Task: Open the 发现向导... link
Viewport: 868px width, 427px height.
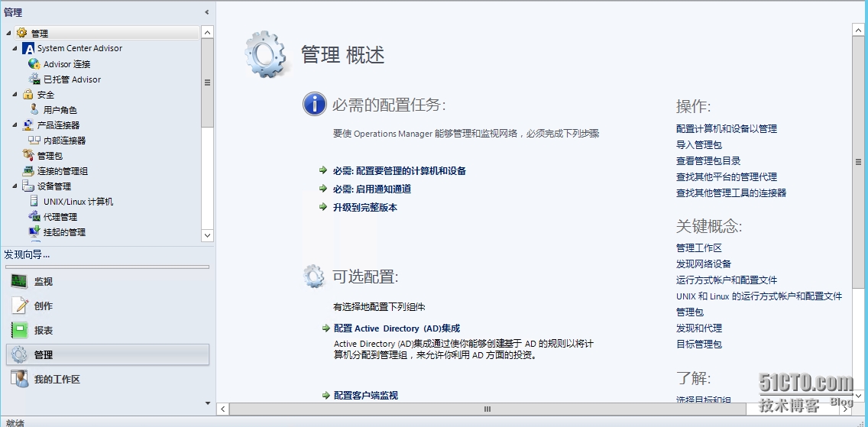Action: (28, 254)
